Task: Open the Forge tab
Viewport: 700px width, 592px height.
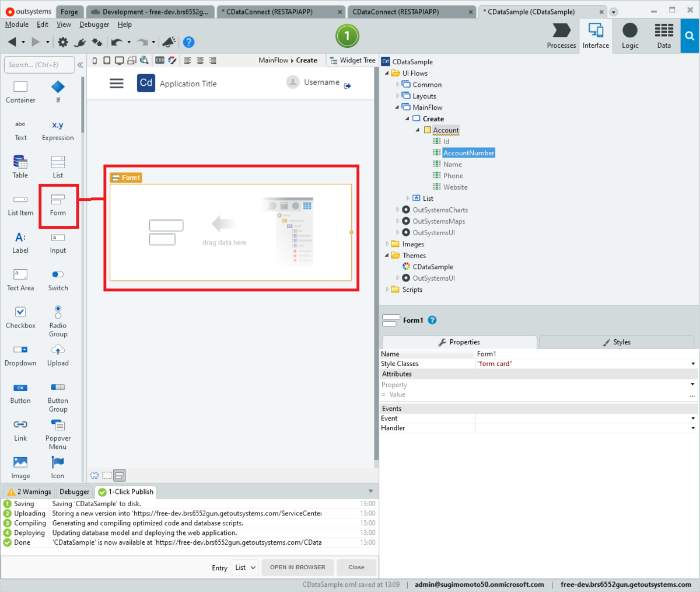Action: click(69, 12)
